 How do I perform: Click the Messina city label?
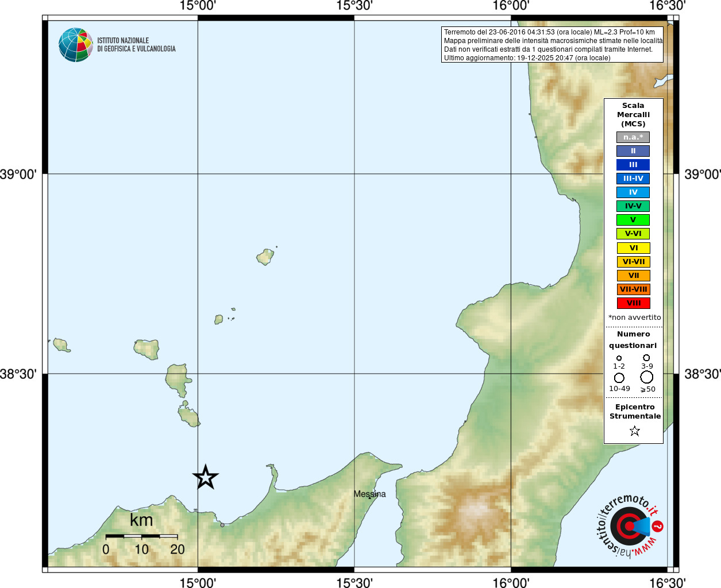[369, 494]
